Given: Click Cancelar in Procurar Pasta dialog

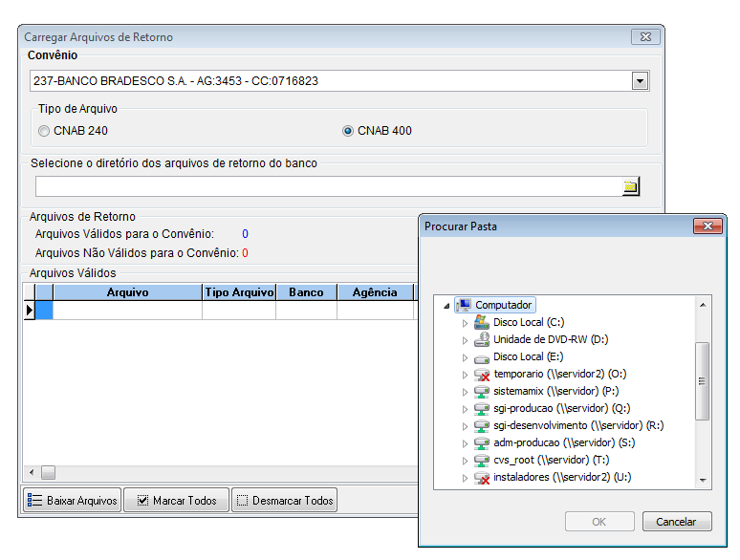Looking at the screenshot, I should pos(677,522).
